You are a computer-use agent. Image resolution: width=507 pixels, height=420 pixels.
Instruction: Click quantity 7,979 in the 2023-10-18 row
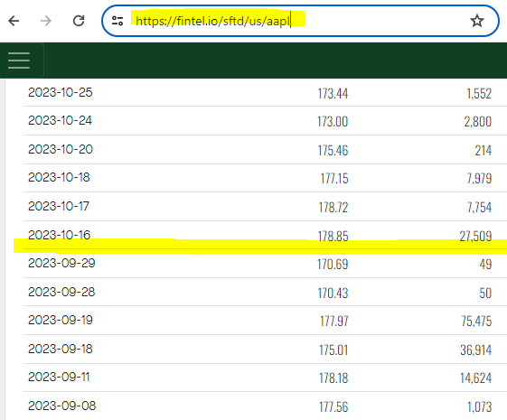(479, 178)
